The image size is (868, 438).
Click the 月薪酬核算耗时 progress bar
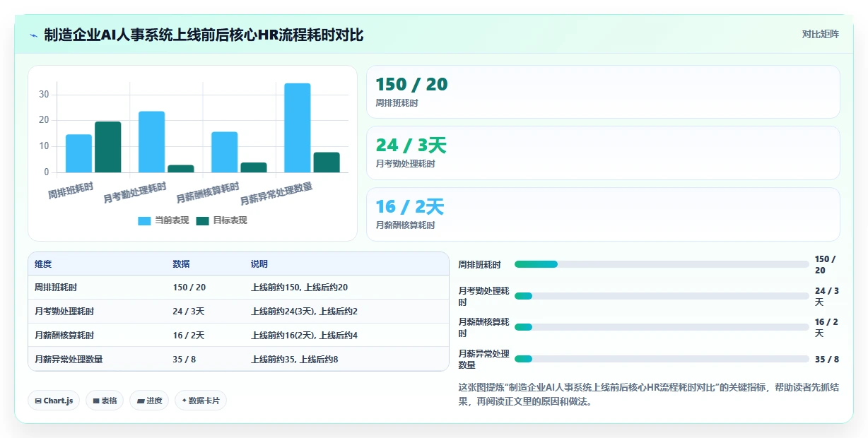[x=662, y=327]
